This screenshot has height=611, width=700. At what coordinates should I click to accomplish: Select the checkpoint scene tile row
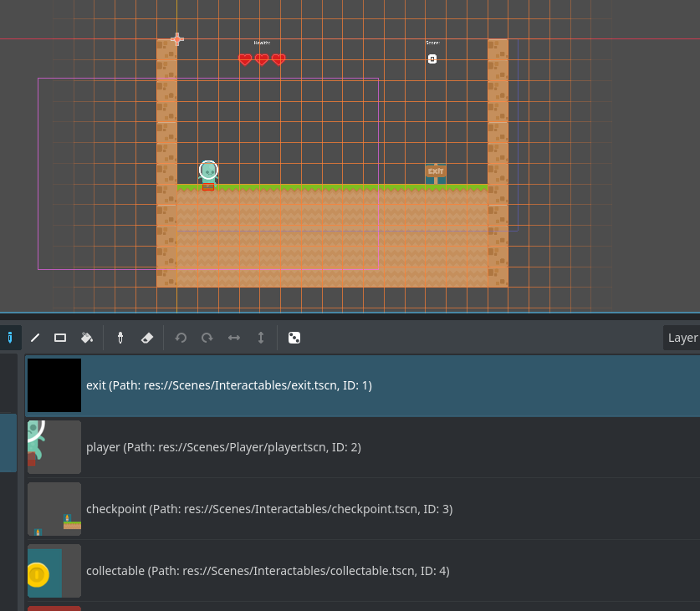coord(362,509)
